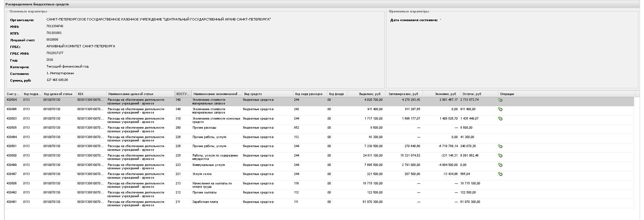Image resolution: width=644 pixels, height=220 pixels.
Task: Click allocated amount '4 020 700,00'
Action: click(373, 100)
